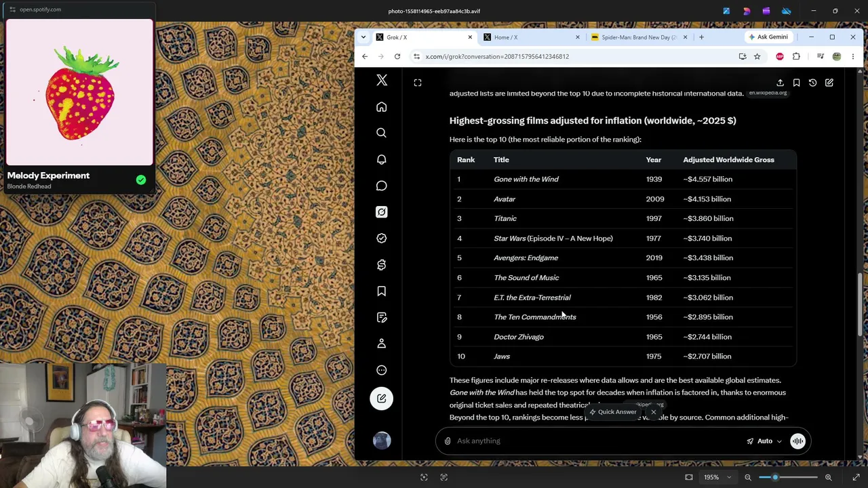Screen dimensions: 868x488
Task: Zoom out with the minus magnifier
Action: coord(748,477)
